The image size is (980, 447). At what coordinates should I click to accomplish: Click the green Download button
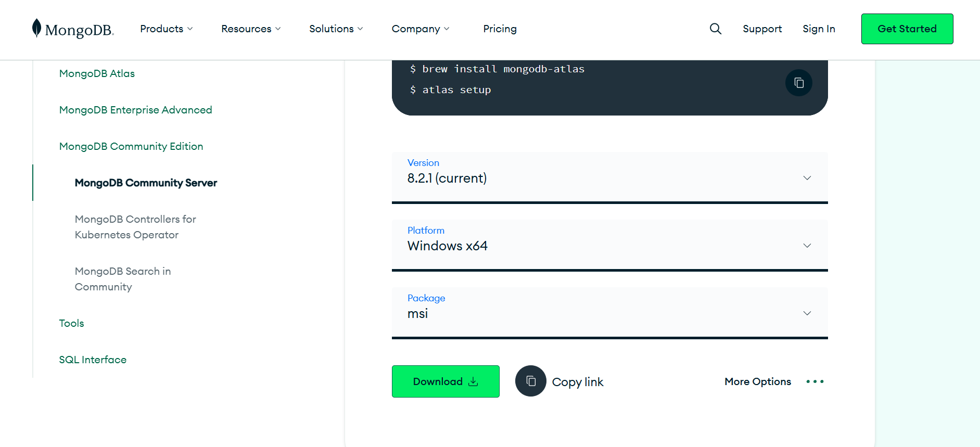coord(446,381)
